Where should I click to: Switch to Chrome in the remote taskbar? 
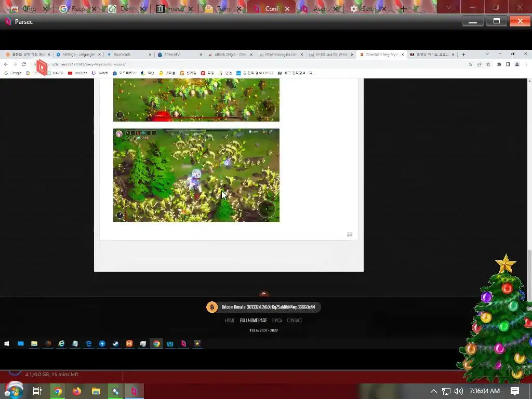(156, 344)
